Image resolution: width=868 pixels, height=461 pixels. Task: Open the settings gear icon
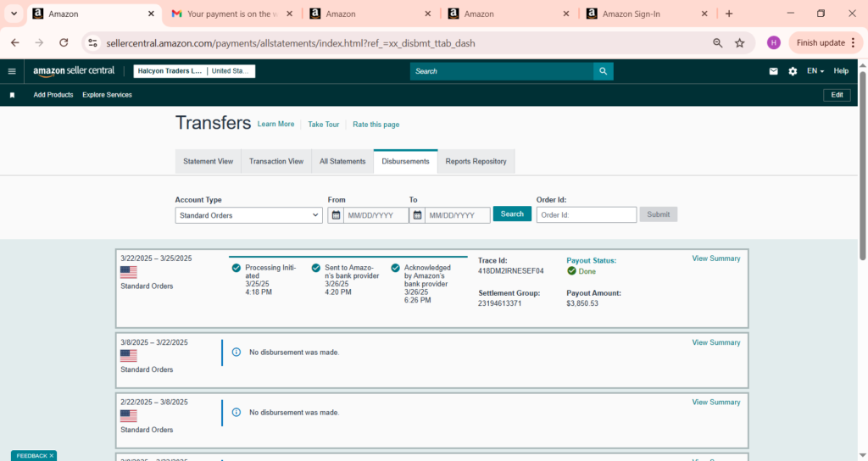(793, 71)
